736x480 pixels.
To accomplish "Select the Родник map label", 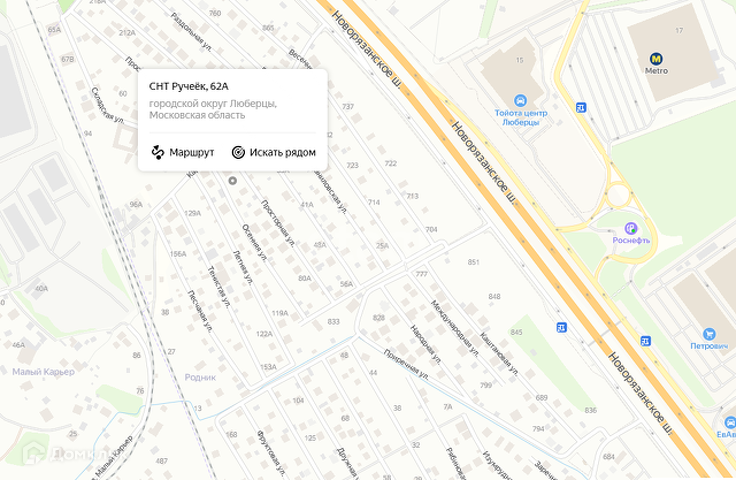I will pos(200,377).
